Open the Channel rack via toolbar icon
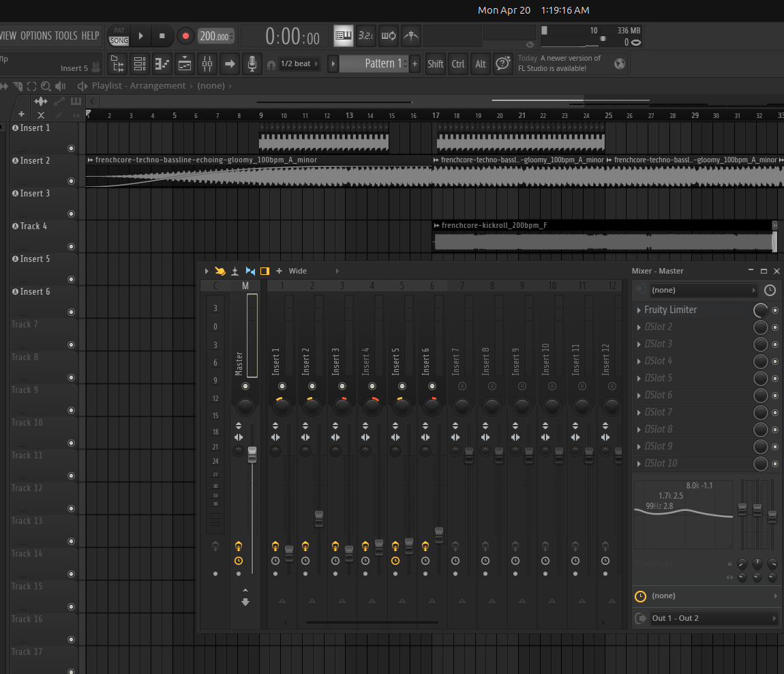Screen dimensions: 784x674 (x=140, y=63)
